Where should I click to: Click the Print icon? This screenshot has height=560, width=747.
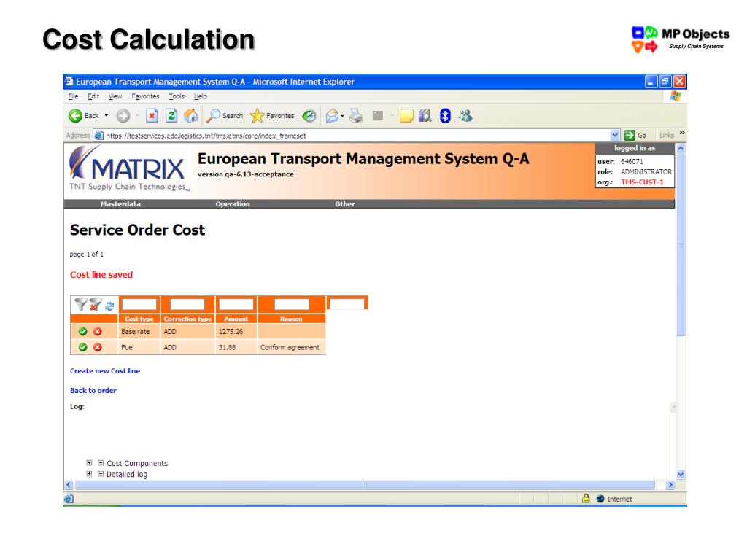click(x=356, y=116)
